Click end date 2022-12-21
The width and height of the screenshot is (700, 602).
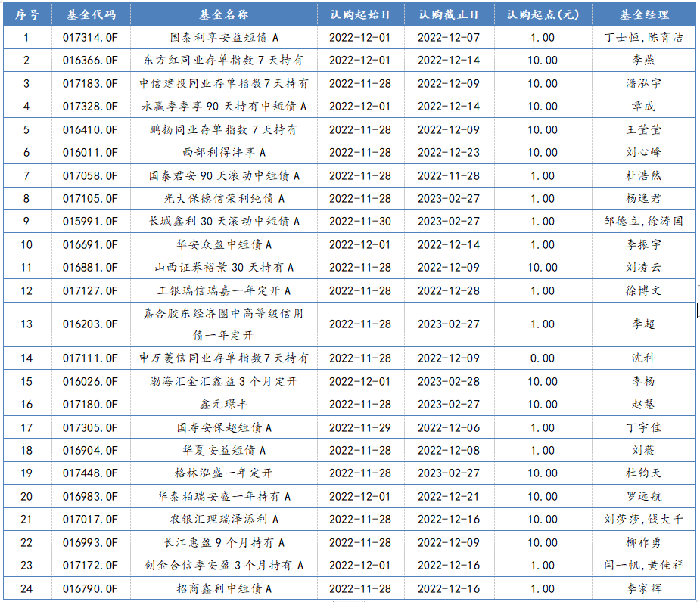pyautogui.click(x=449, y=497)
